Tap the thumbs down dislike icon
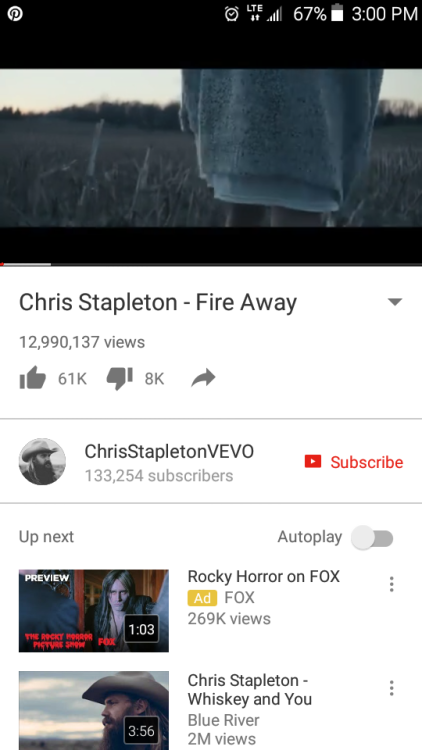Viewport: 422px width, 750px height. 119,379
